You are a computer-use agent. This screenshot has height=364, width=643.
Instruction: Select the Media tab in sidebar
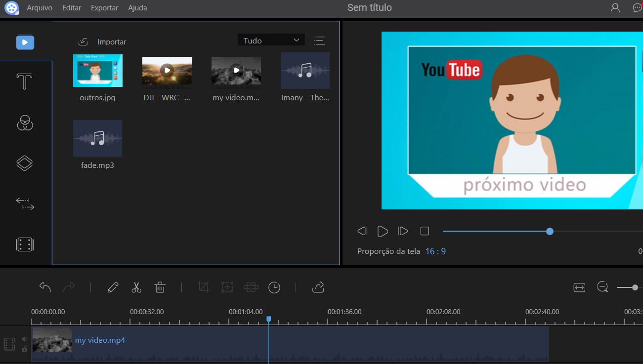[25, 42]
